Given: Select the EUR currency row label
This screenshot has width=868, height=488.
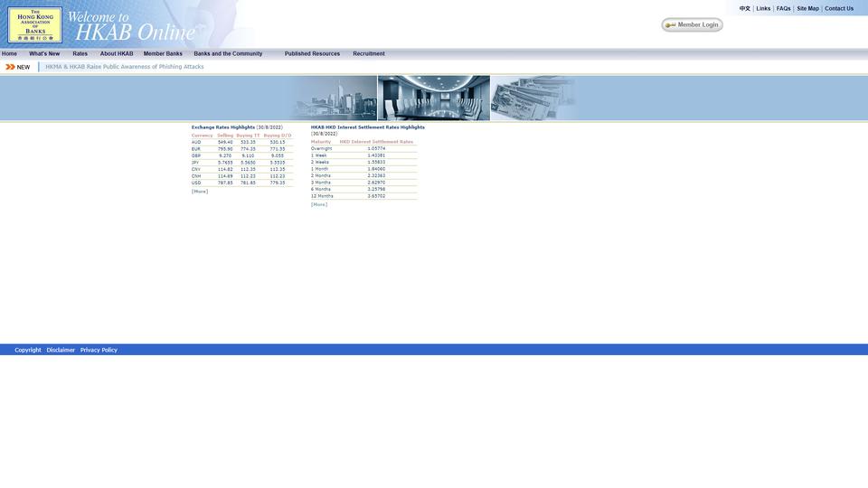Looking at the screenshot, I should (196, 149).
